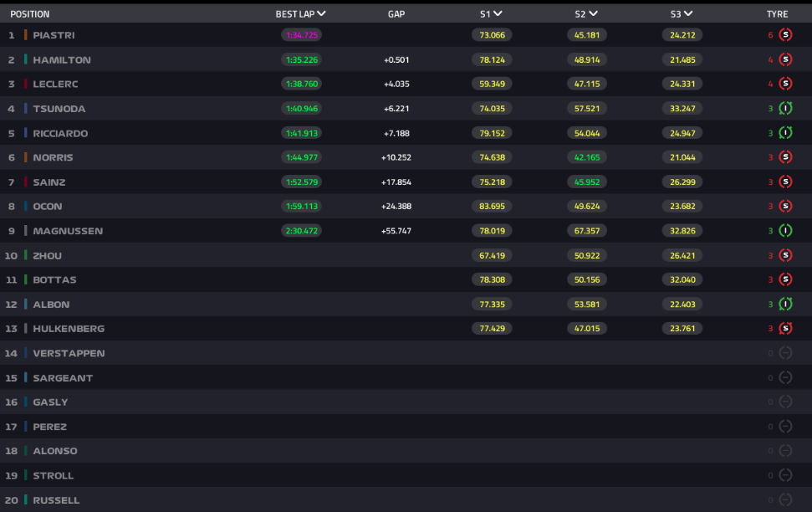Click Piastri's soft tyre icon
812x512 pixels.
(x=785, y=35)
